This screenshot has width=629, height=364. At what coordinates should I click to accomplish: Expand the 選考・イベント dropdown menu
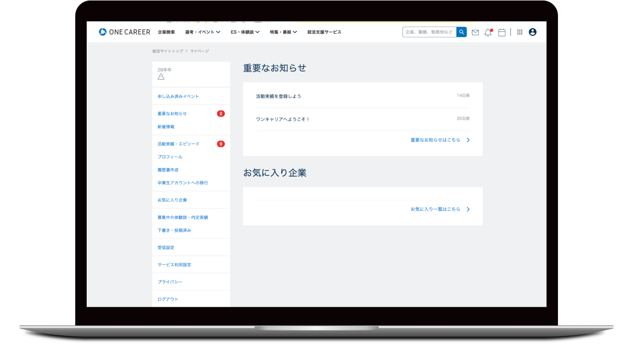click(202, 32)
